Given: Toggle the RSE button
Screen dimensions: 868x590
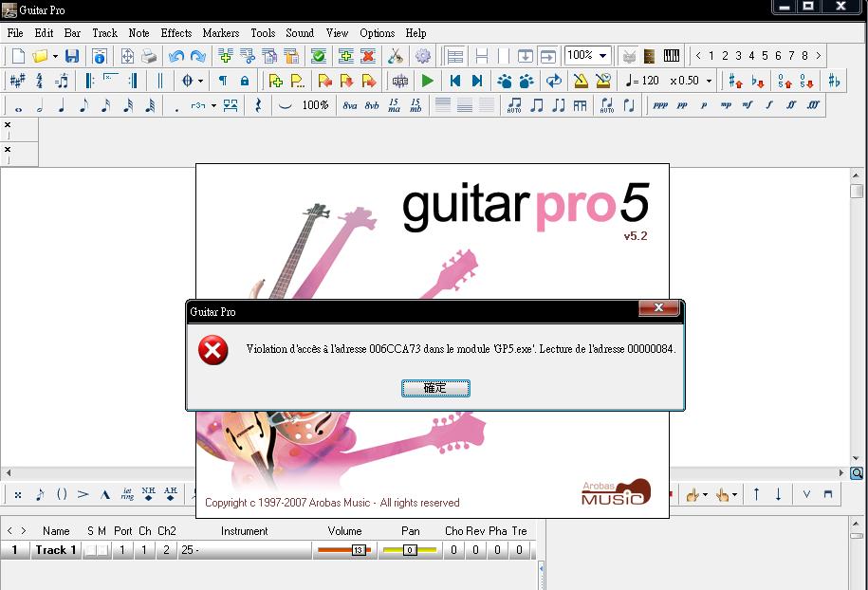Looking at the screenshot, I should 399,81.
